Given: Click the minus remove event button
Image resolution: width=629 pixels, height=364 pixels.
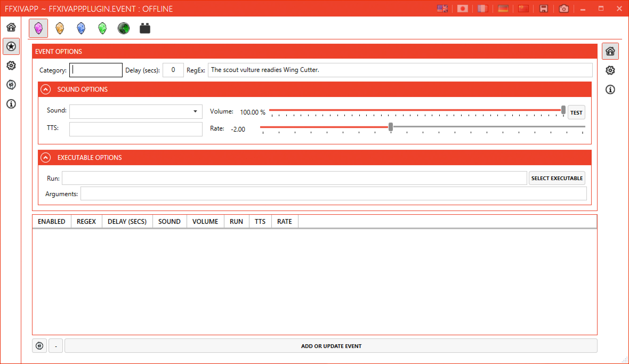Looking at the screenshot, I should [56, 346].
